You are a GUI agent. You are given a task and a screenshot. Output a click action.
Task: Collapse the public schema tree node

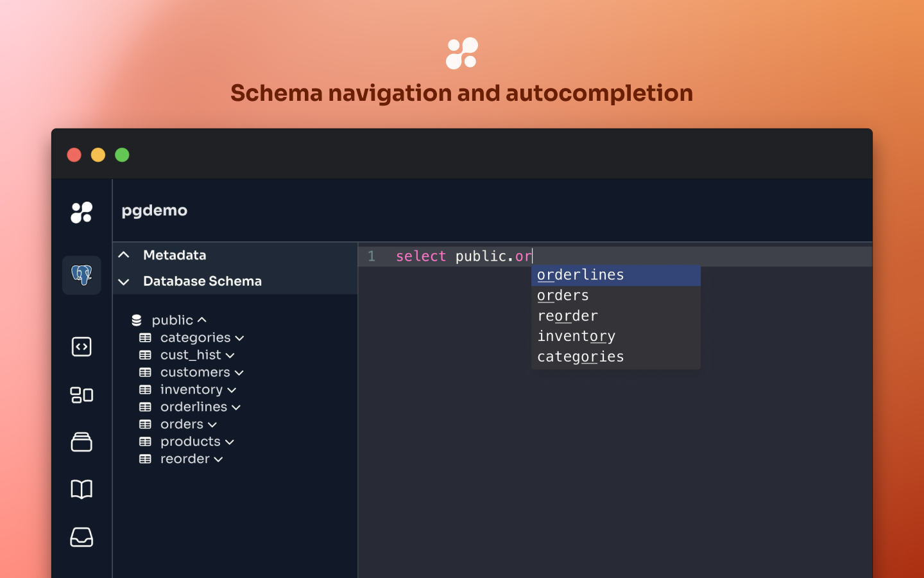(202, 320)
